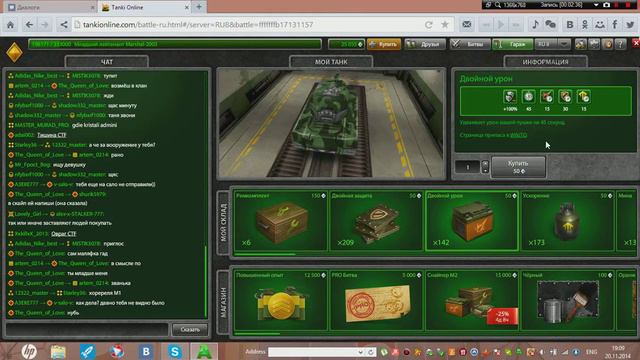Click the purchase quantity field showing 1
The width and height of the screenshot is (640, 360).
(x=468, y=167)
